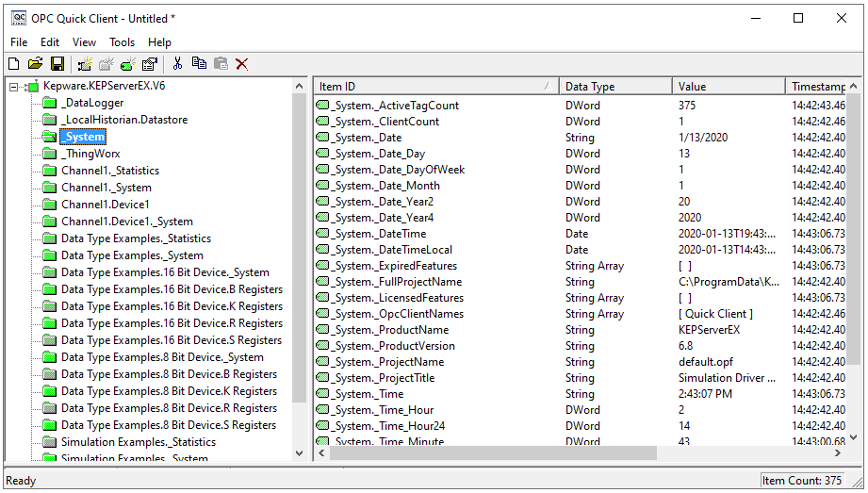
Task: Open the Edit menu
Action: click(49, 42)
